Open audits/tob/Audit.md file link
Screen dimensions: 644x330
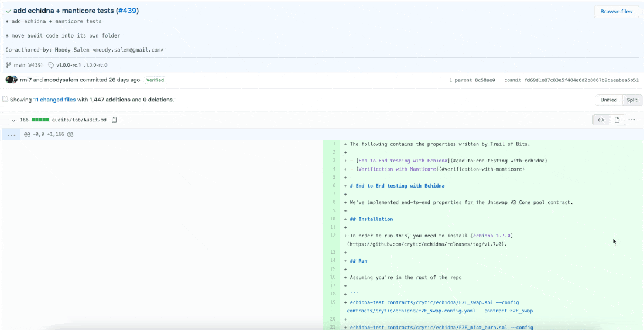(x=79, y=120)
